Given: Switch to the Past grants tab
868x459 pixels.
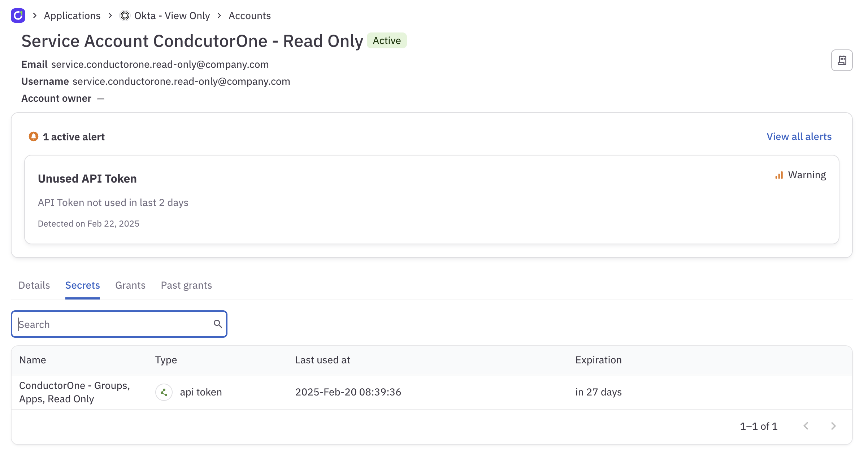Looking at the screenshot, I should coord(186,285).
